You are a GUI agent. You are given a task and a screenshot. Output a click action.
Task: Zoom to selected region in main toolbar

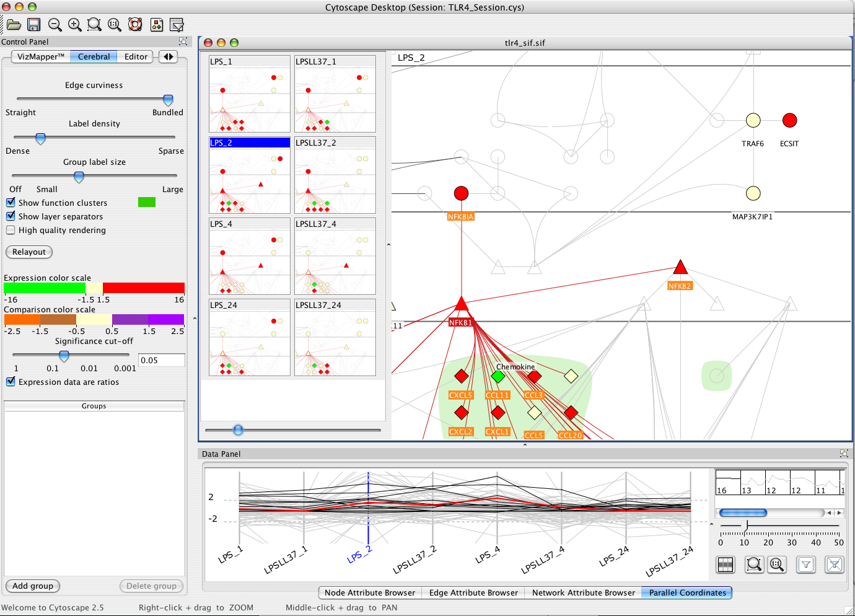click(94, 25)
